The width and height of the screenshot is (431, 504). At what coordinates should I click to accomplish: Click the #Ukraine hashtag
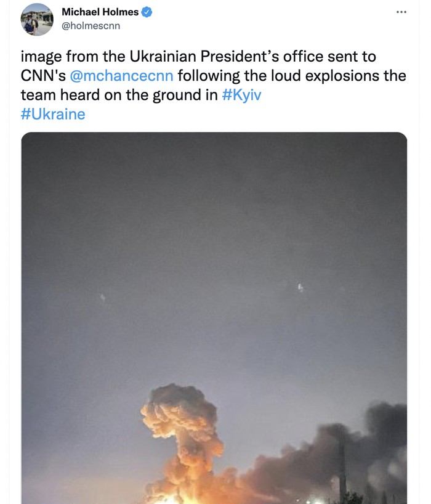(x=53, y=115)
